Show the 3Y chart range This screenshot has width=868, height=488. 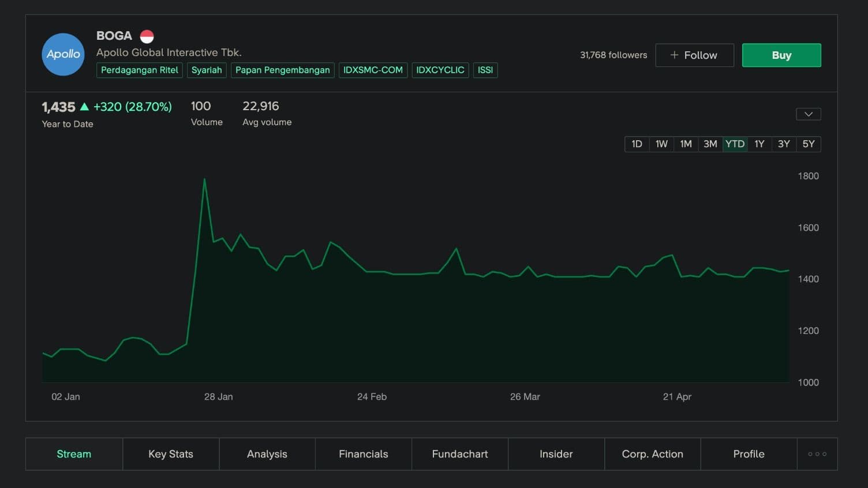click(x=784, y=144)
